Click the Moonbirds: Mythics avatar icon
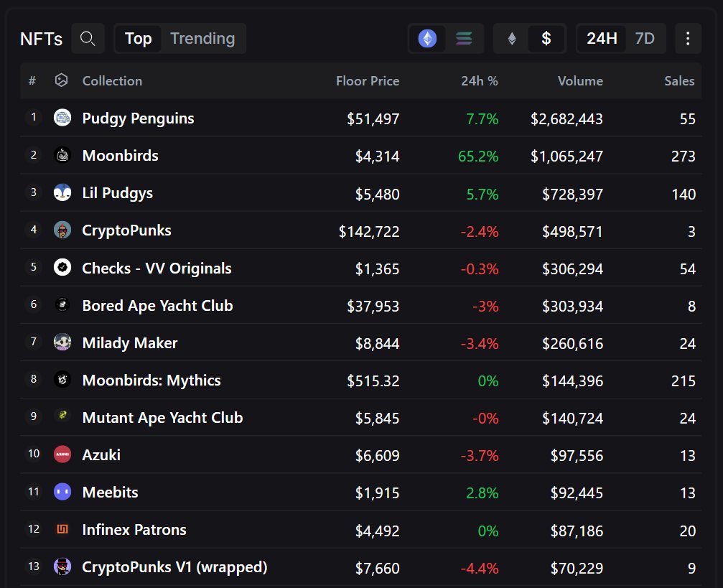This screenshot has height=588, width=723. (x=62, y=379)
